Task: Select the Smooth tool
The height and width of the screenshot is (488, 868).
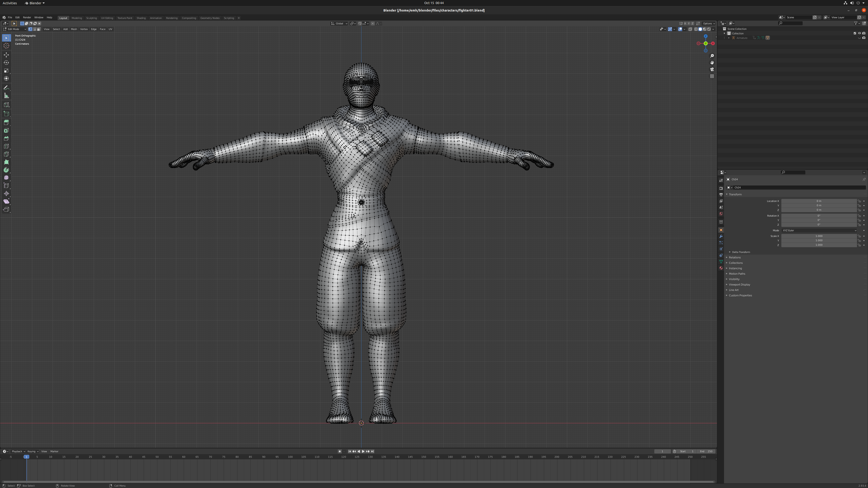Action: tap(6, 178)
